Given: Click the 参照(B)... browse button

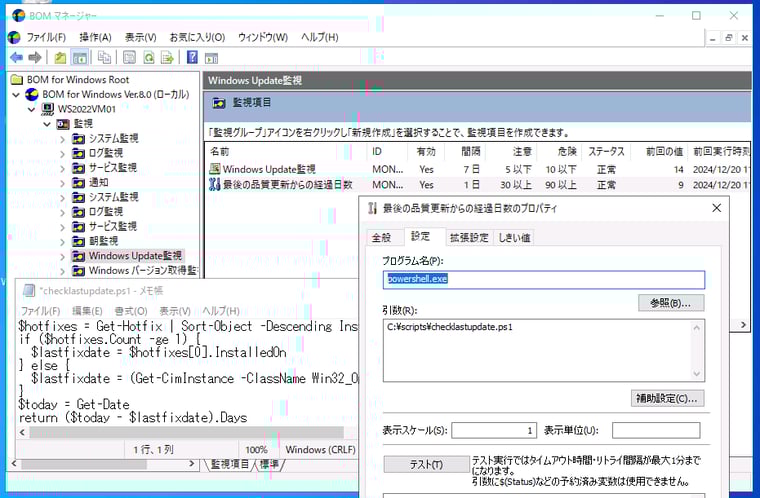Looking at the screenshot, I should 671,303.
